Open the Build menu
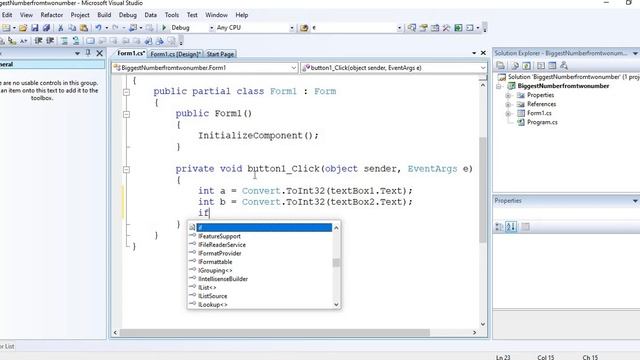This screenshot has width=640, height=360. (x=104, y=15)
